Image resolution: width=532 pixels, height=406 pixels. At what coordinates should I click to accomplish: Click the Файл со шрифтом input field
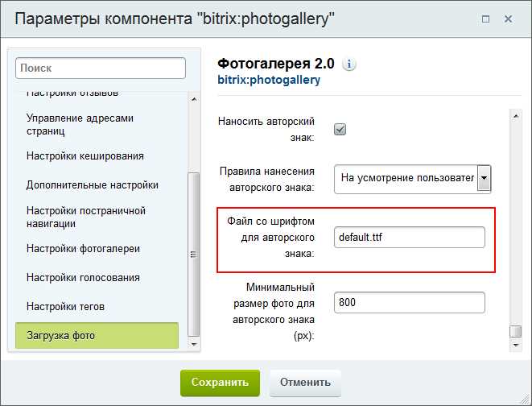pyautogui.click(x=410, y=238)
